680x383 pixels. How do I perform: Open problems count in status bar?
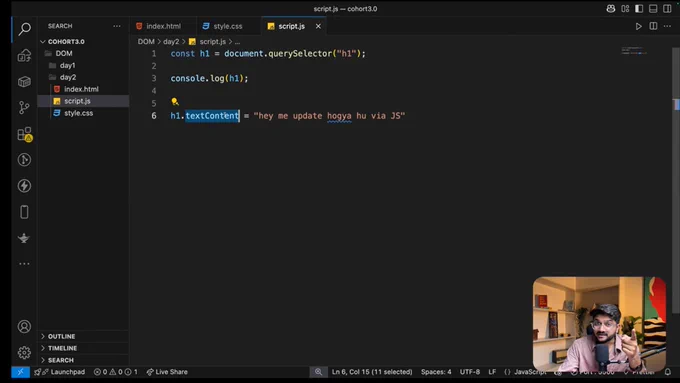pos(116,372)
